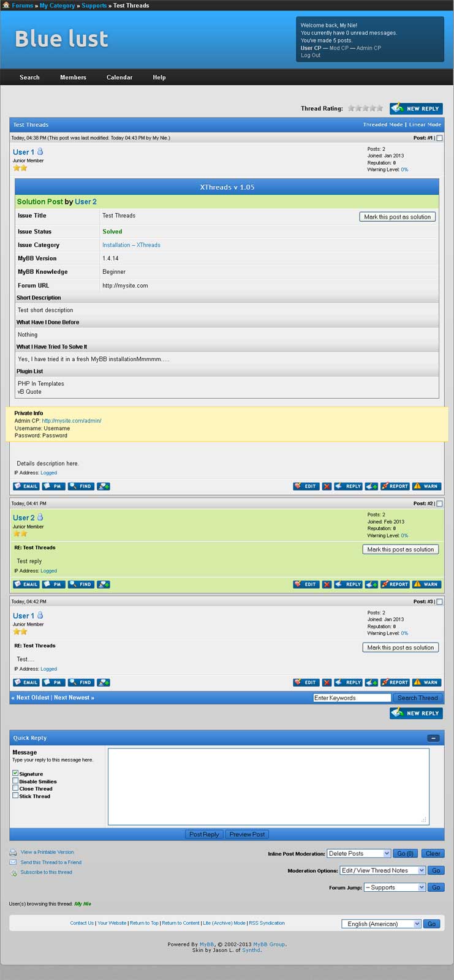Click the REPORT icon button on post #1
The width and height of the screenshot is (454, 980).
coord(395,486)
